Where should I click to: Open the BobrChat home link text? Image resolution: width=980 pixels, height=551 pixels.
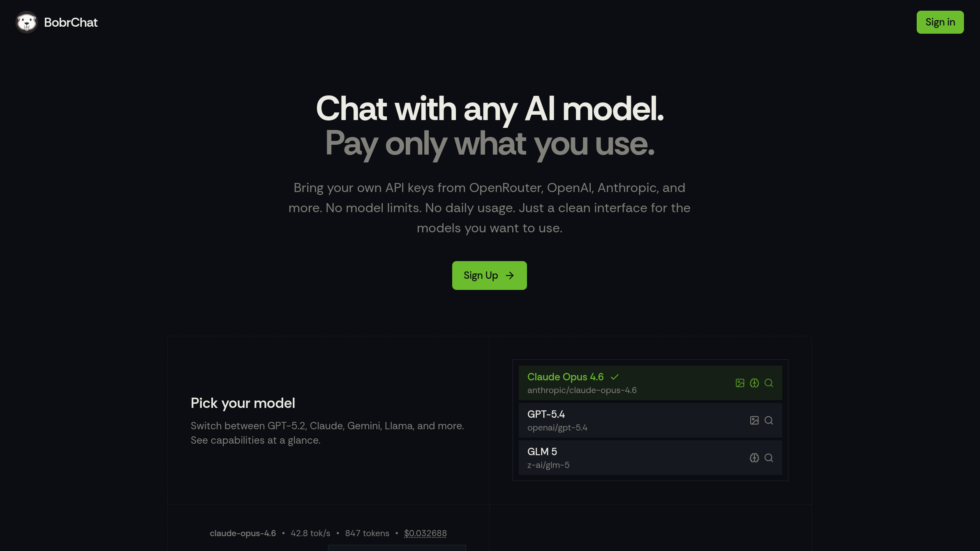coord(71,22)
